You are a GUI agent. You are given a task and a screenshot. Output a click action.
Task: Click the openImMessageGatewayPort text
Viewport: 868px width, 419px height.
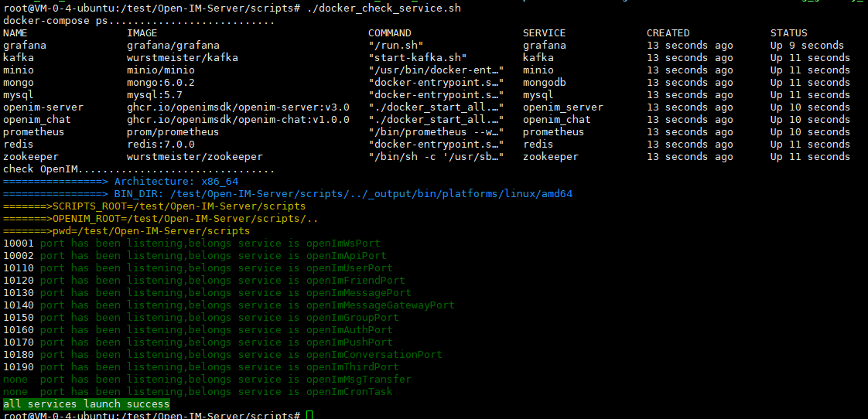tap(380, 305)
